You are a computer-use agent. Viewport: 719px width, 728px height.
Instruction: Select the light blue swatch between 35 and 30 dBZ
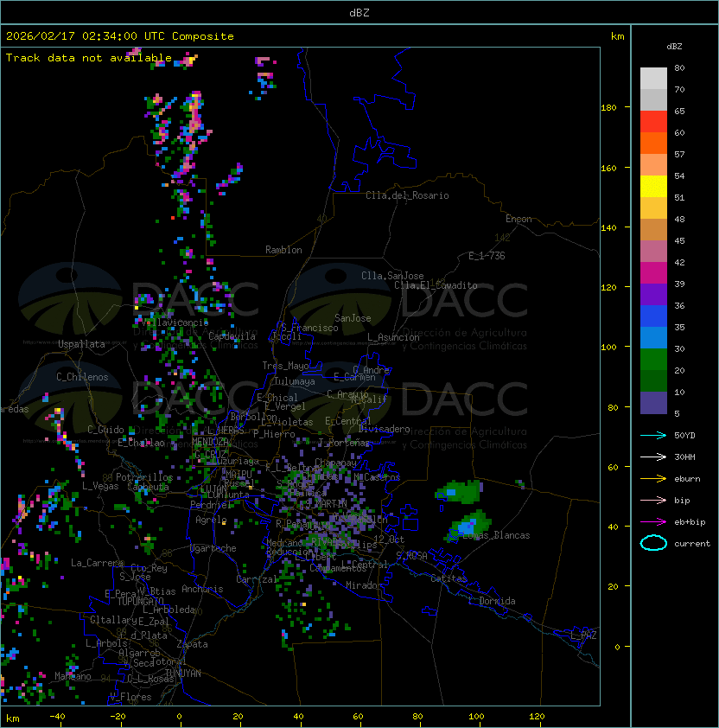[x=653, y=337]
